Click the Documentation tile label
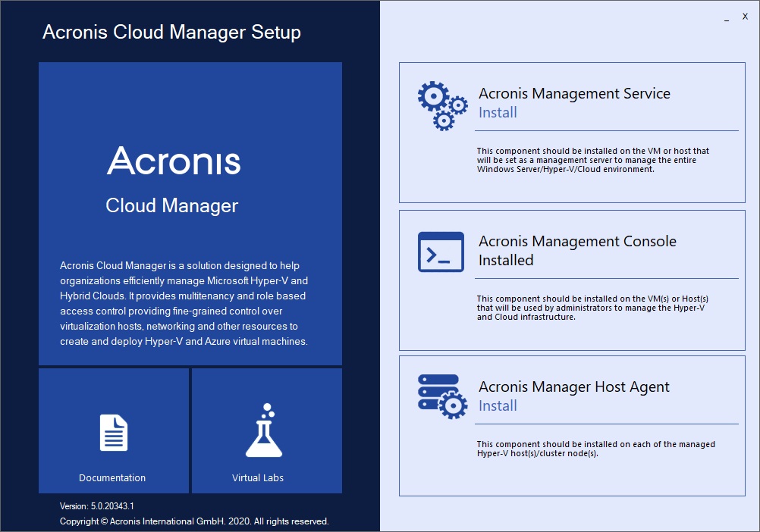 coord(112,477)
